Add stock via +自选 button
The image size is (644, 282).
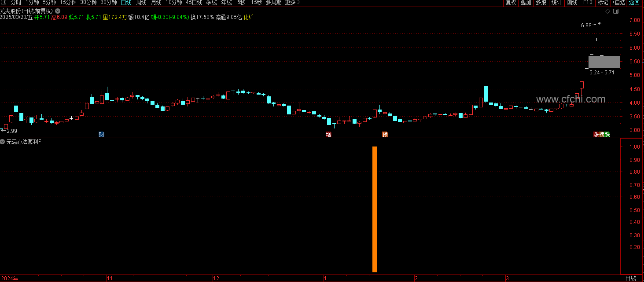click(618, 3)
